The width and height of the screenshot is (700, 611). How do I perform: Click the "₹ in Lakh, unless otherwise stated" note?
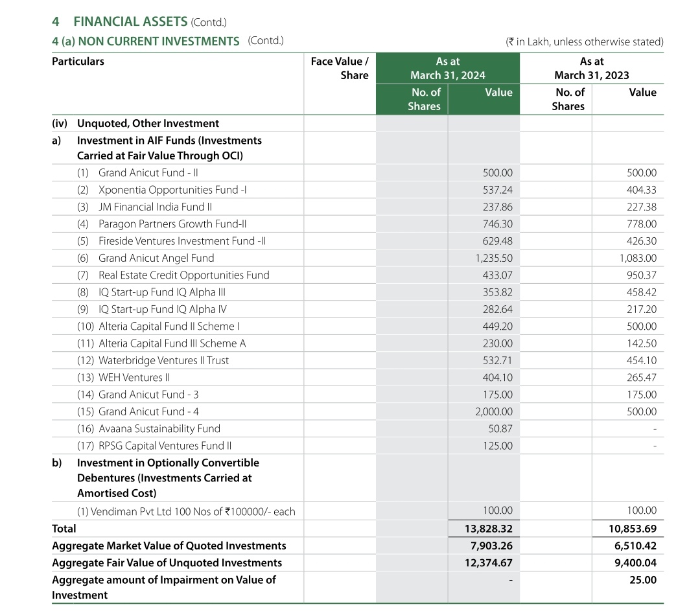(585, 42)
